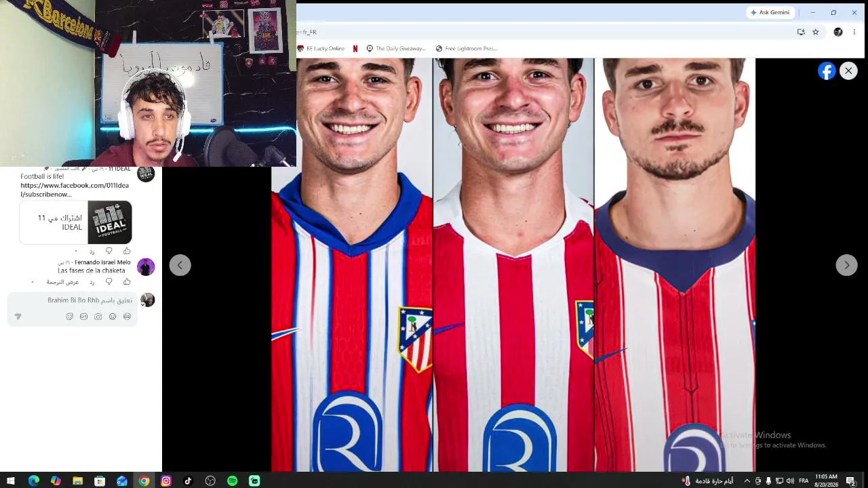Switch the FRA input language

(x=804, y=481)
